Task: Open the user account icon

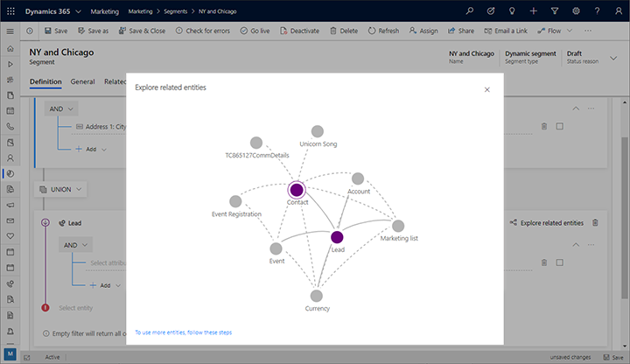Action: pyautogui.click(x=619, y=11)
